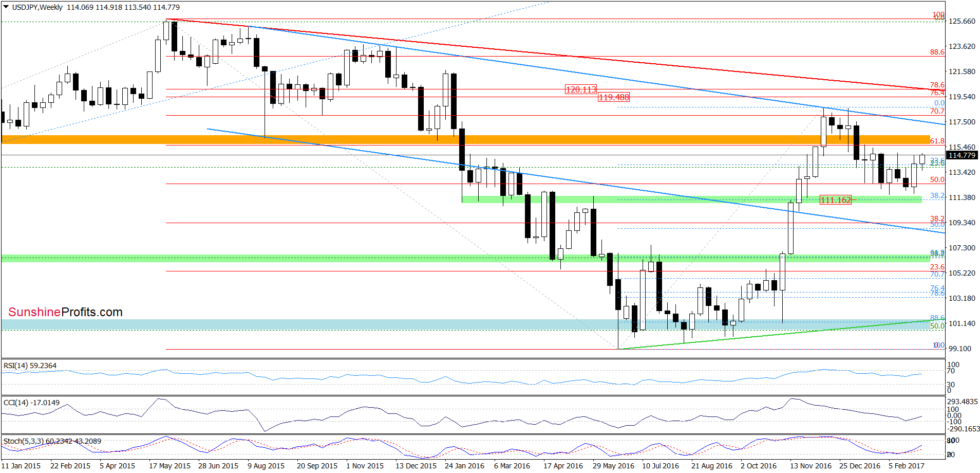
Task: Click the 24 Jan 2016 date label
Action: click(465, 466)
